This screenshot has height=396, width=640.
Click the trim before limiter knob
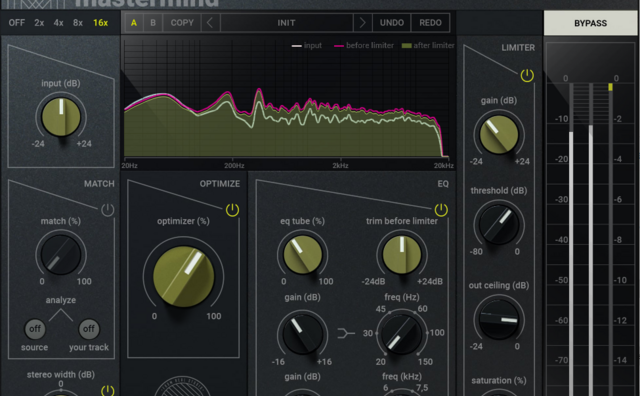(402, 255)
